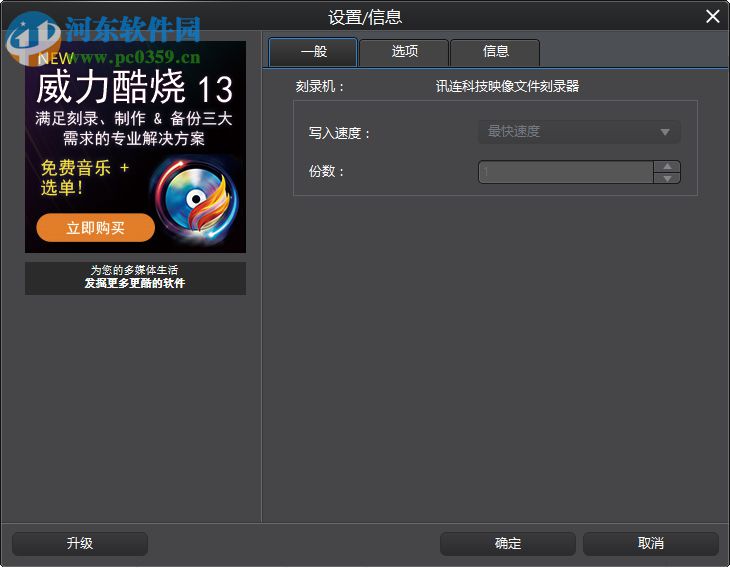The image size is (730, 568).
Task: Click the 立即购买 orange button
Action: (x=95, y=228)
